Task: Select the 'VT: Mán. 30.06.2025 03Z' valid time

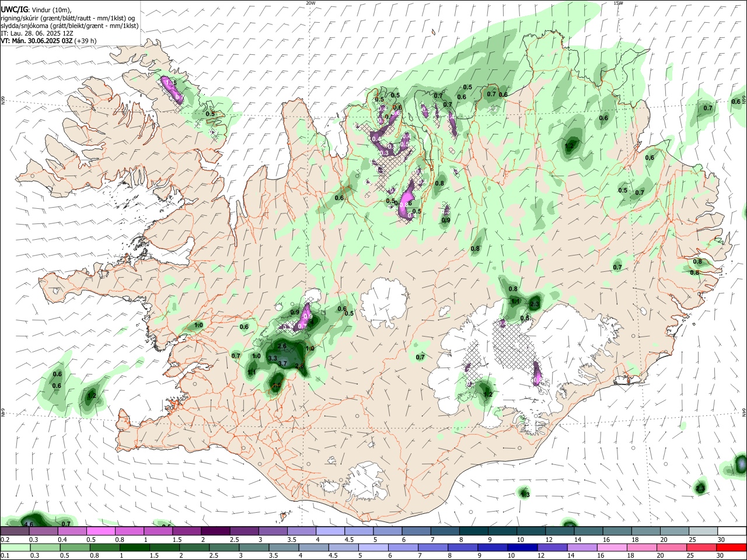Action: pos(37,41)
